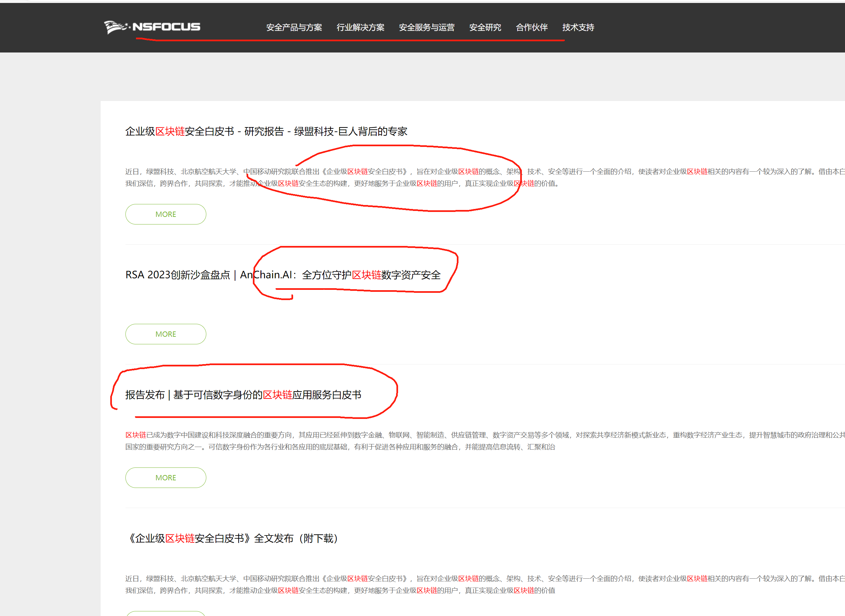Click the NSFOCUS logo
The height and width of the screenshot is (616, 845).
coord(152,27)
